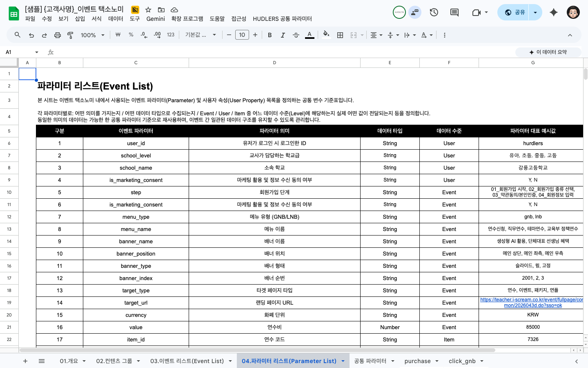Select row 10 header
Image resolution: width=588 pixels, height=368 pixels.
click(x=9, y=192)
